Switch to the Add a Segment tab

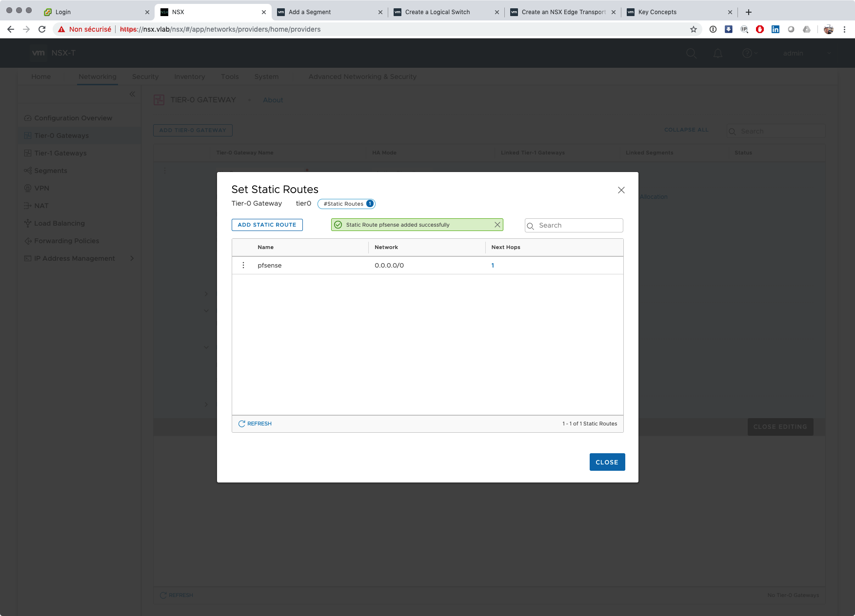310,12
